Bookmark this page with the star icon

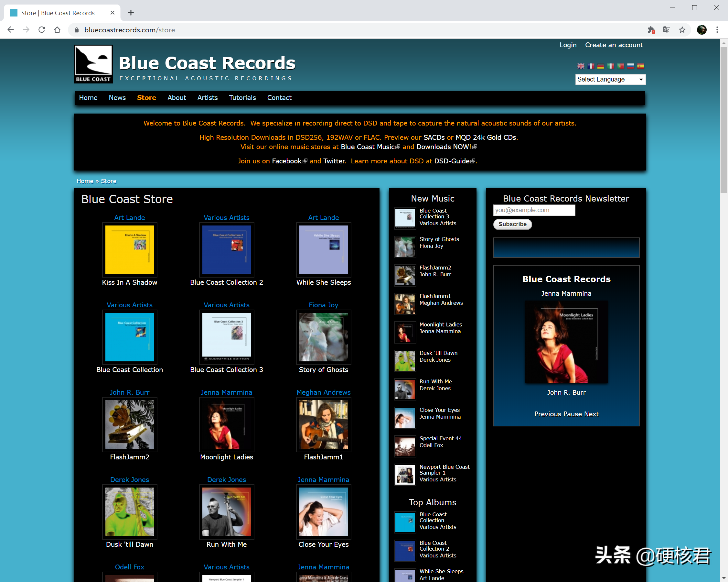[x=682, y=30]
